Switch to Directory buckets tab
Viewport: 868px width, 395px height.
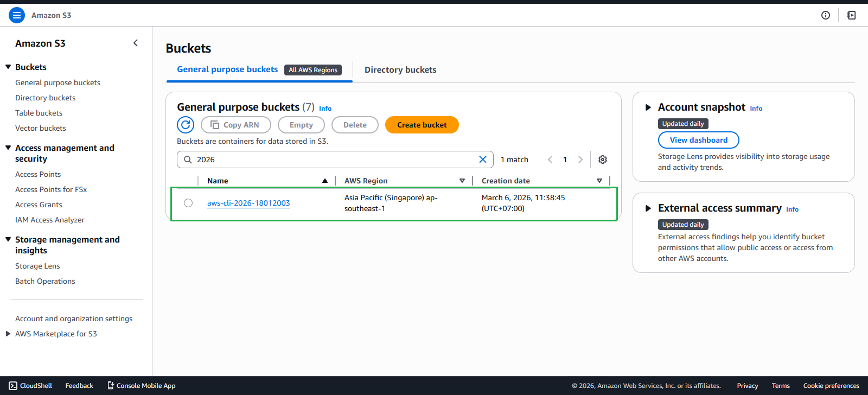click(x=400, y=70)
